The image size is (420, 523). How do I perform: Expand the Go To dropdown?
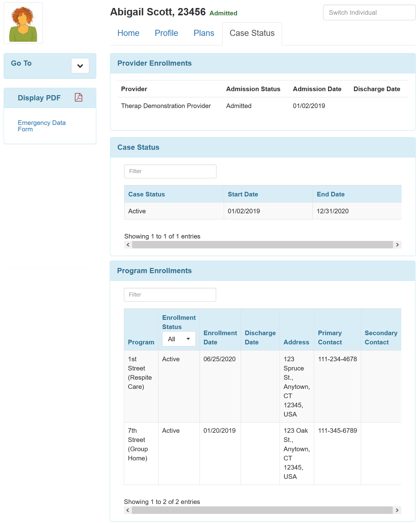(x=80, y=66)
